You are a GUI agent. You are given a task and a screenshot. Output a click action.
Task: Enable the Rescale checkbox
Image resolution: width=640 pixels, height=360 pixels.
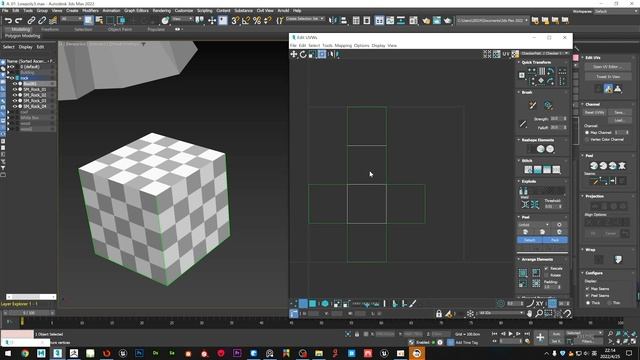click(546, 269)
